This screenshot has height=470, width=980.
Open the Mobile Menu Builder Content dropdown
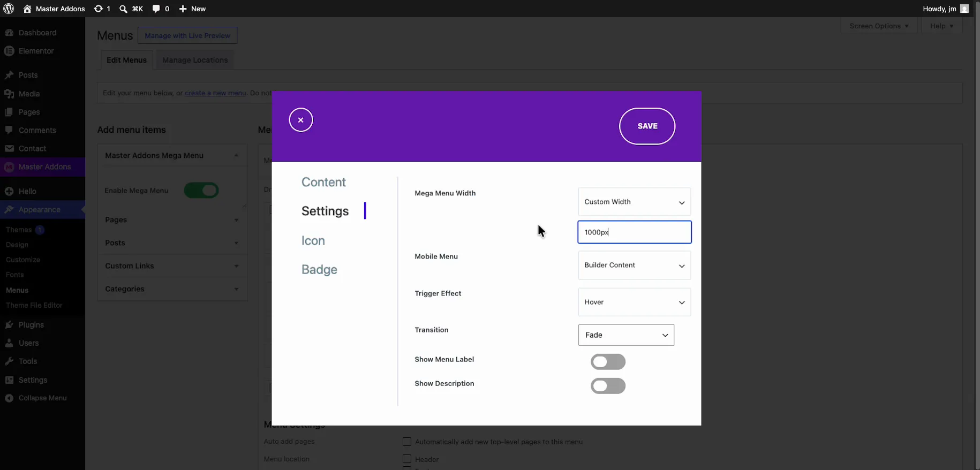(635, 265)
